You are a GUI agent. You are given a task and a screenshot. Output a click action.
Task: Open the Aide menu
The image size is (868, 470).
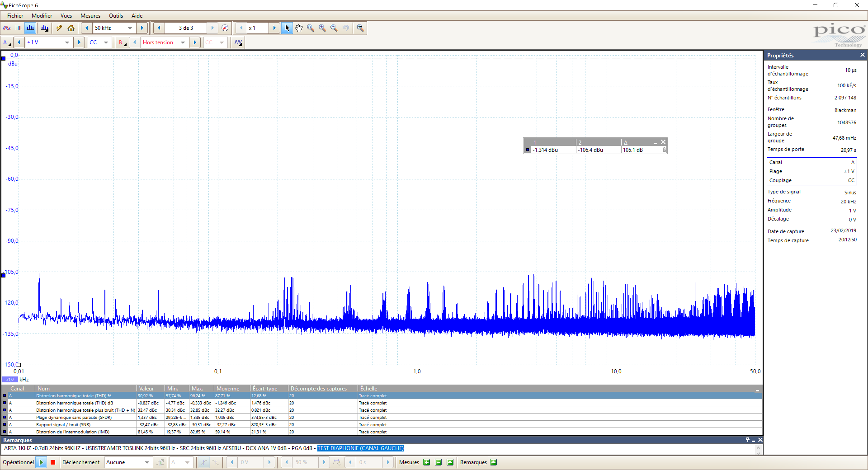click(x=137, y=16)
